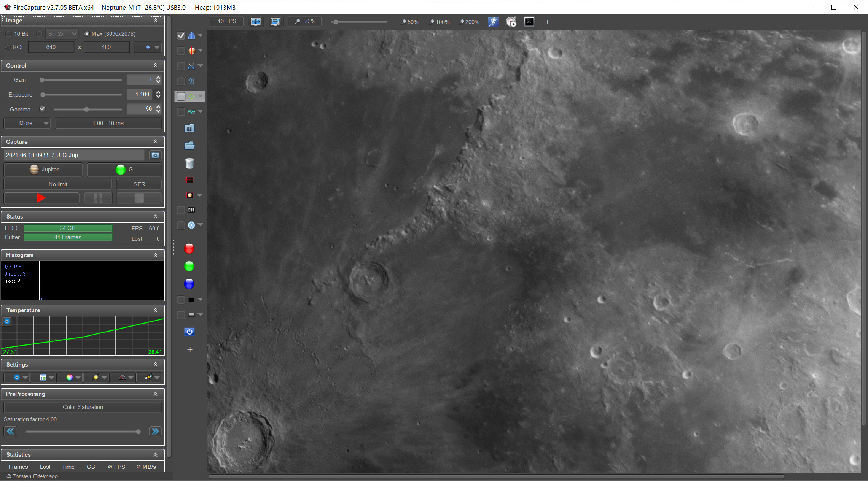Open the film-strip capture folder icon
868x481 pixels.
190,128
